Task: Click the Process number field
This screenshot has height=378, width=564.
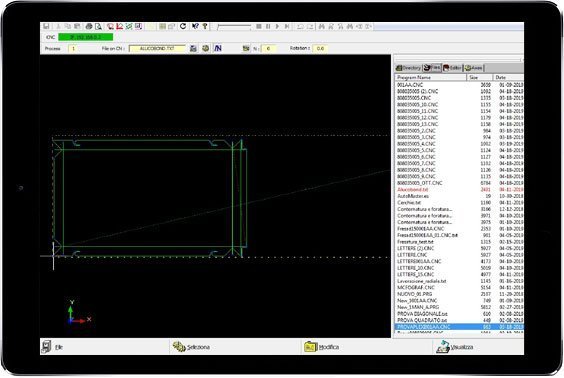Action: [x=73, y=48]
